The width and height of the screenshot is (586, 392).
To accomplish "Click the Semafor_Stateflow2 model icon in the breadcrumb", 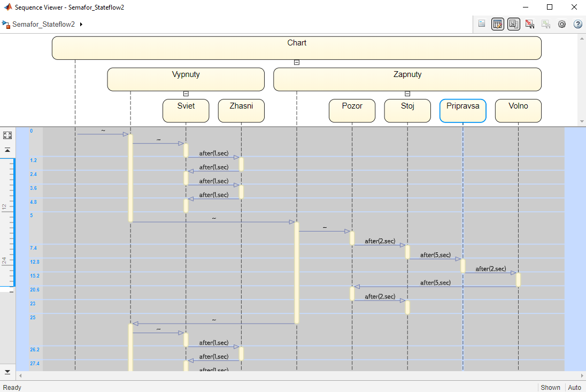I will click(6, 25).
